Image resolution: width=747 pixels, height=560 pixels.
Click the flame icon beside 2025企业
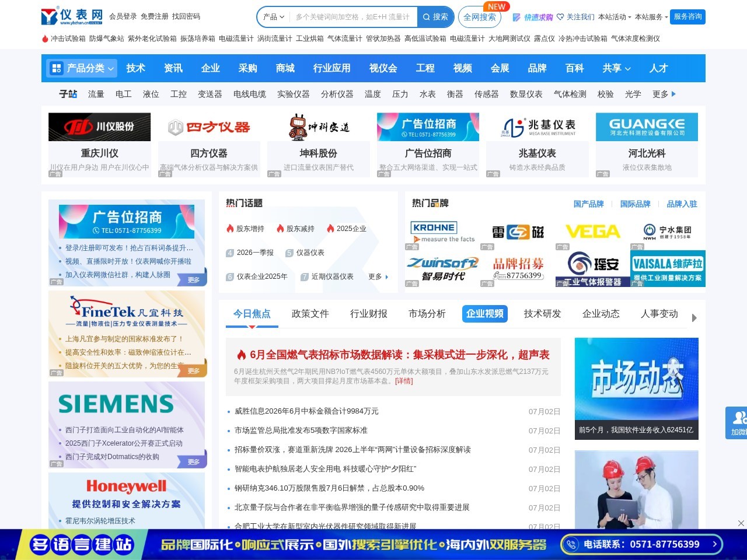tap(330, 229)
